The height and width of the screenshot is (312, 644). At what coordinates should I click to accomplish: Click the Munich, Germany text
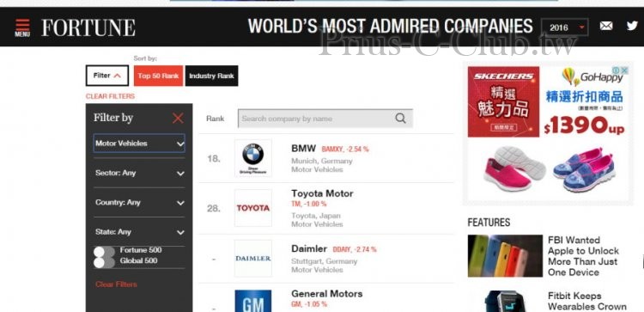pos(322,161)
